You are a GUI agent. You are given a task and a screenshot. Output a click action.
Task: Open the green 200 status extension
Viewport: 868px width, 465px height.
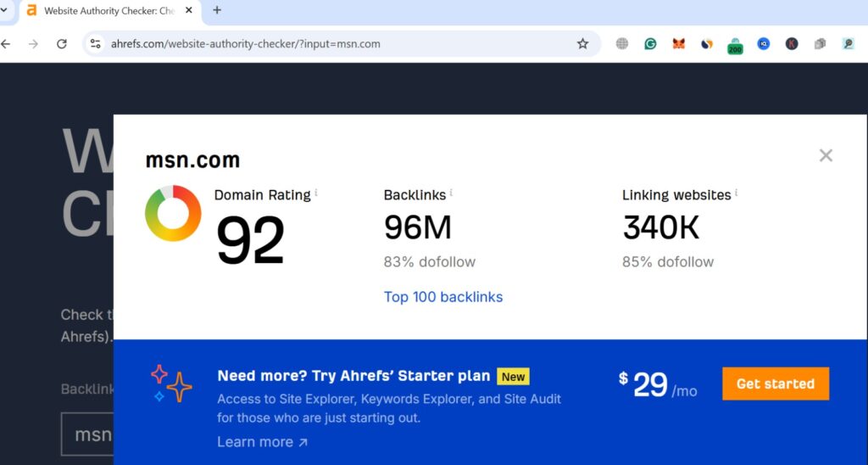[x=735, y=46]
